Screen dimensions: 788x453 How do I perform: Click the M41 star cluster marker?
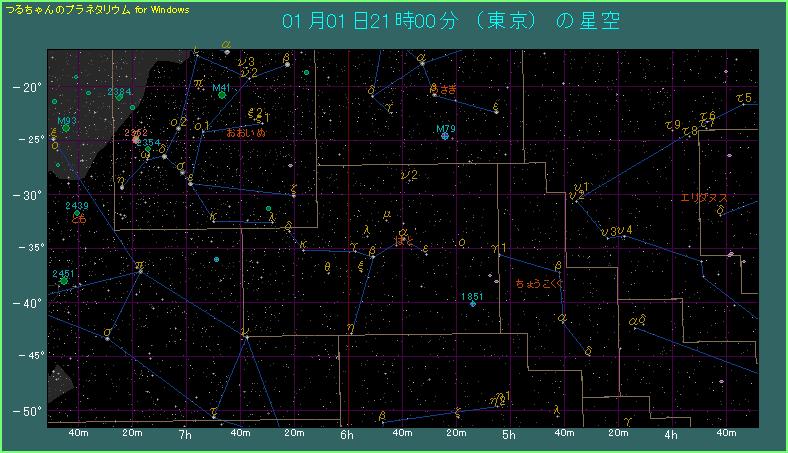(222, 95)
